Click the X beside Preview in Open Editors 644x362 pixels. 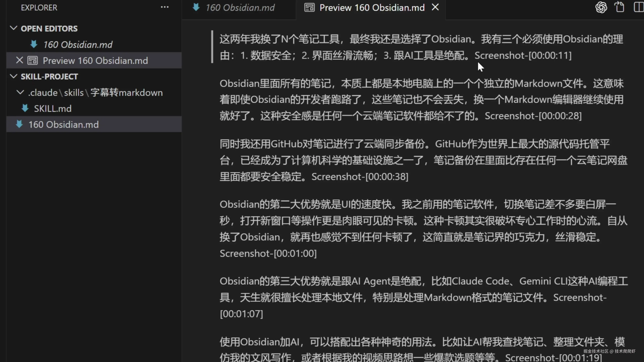[19, 61]
